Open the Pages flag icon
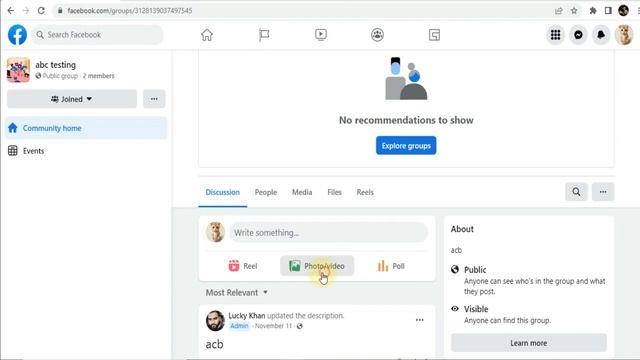The image size is (640, 360). point(264,35)
